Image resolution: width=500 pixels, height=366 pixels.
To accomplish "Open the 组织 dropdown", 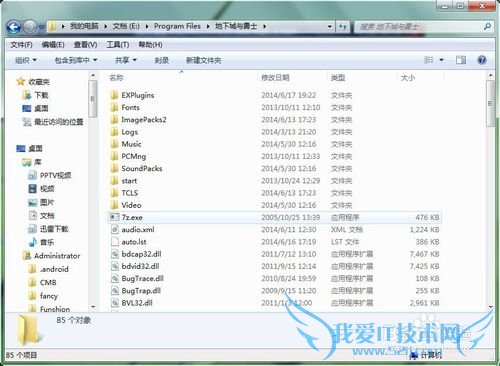I will [26, 60].
